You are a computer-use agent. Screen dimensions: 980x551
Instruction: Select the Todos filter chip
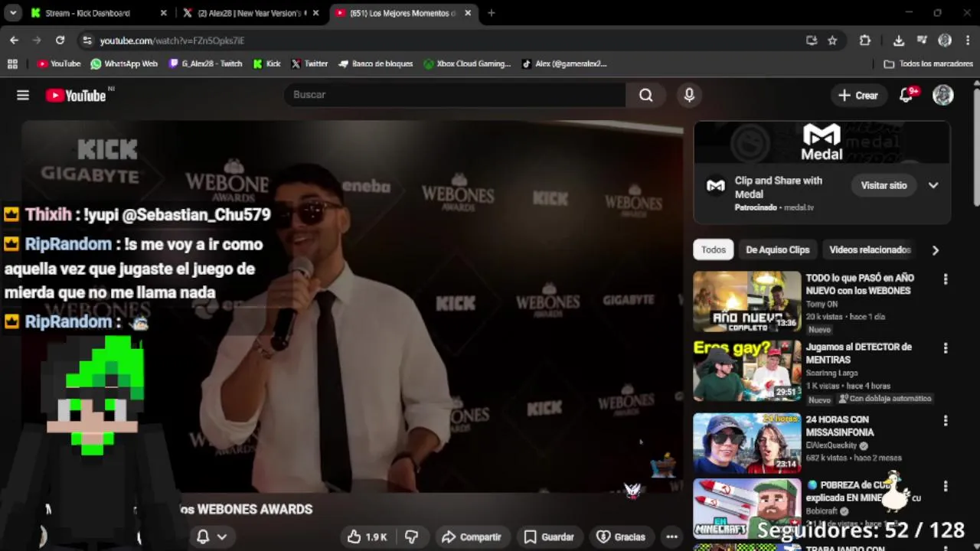click(713, 249)
